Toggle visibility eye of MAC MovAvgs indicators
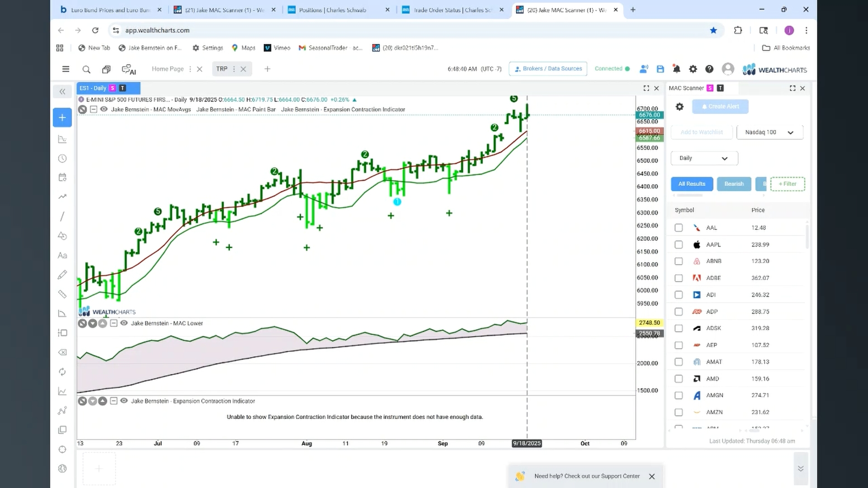The image size is (868, 488). tap(104, 109)
